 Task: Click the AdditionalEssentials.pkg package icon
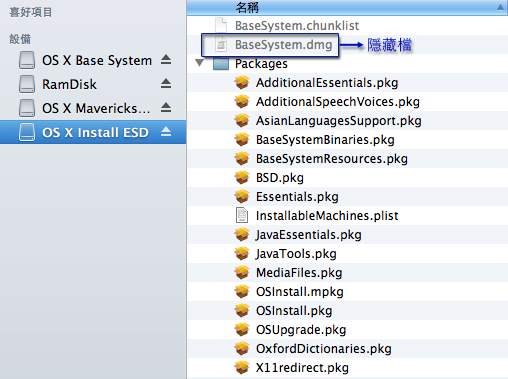click(242, 82)
